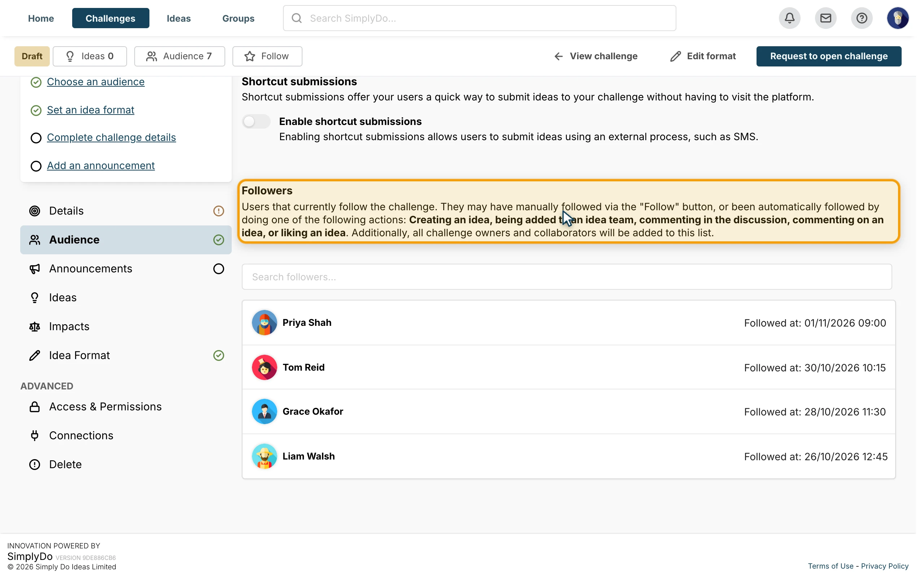Open the Groups tab
Screen dimensions: 924x578
(238, 18)
